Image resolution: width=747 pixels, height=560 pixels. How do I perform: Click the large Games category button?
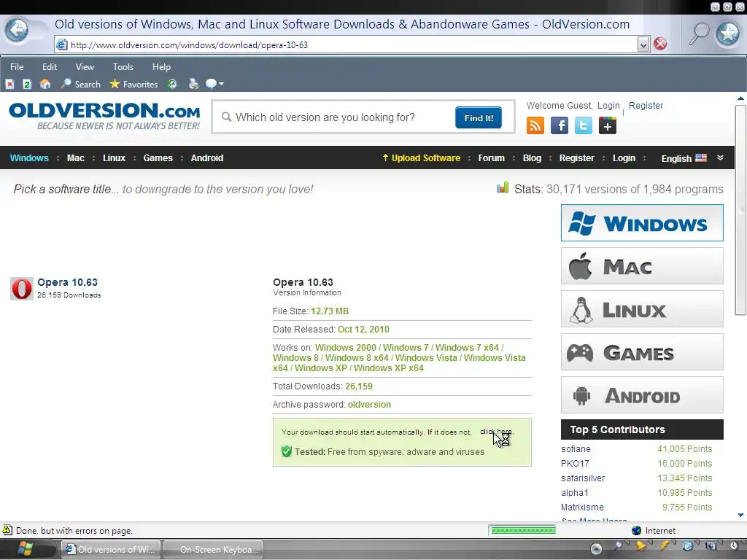642,352
